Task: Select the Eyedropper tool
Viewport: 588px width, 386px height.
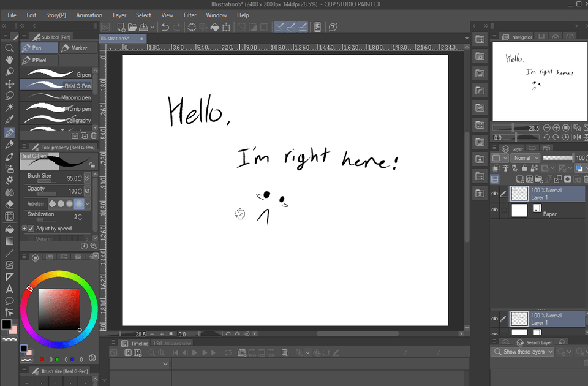Action: (9, 119)
